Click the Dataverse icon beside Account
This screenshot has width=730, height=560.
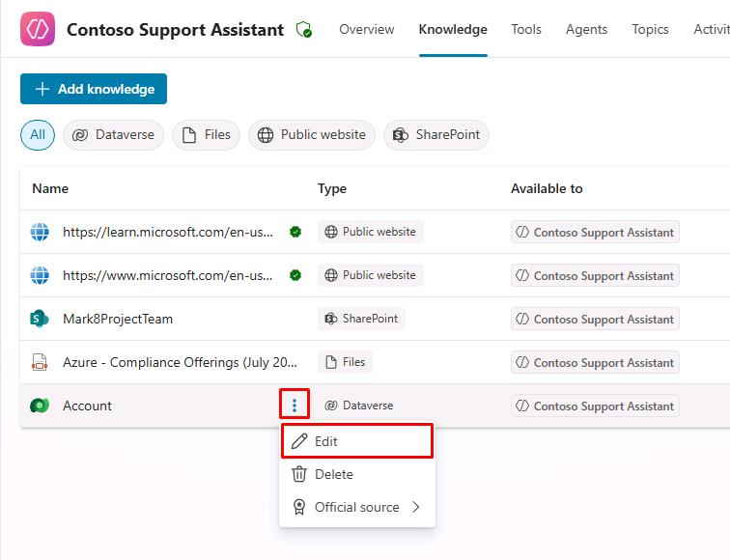(40, 406)
